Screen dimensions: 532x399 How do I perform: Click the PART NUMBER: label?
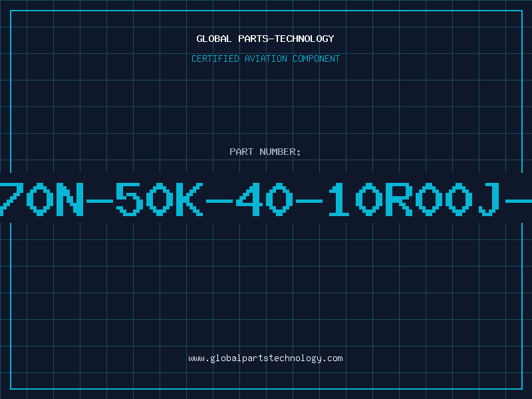[265, 152]
